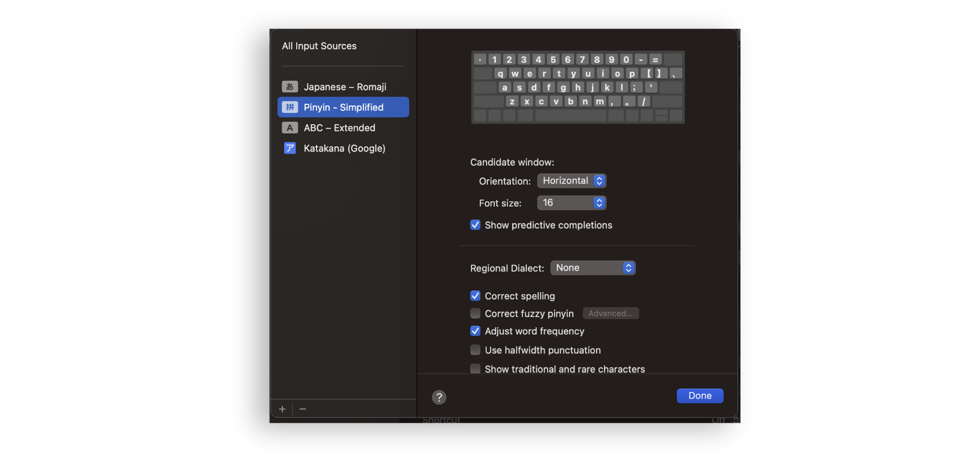The image size is (980, 463).
Task: Remove input source with minus button
Action: 303,409
